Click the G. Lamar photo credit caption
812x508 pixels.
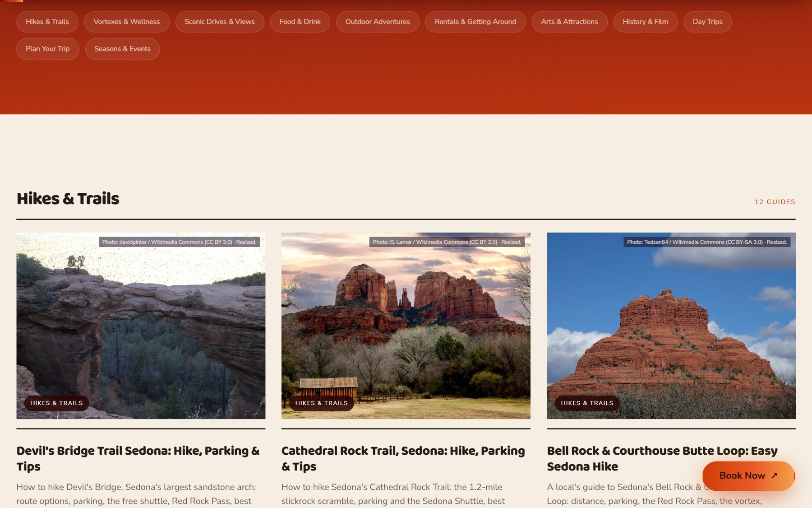click(x=447, y=242)
